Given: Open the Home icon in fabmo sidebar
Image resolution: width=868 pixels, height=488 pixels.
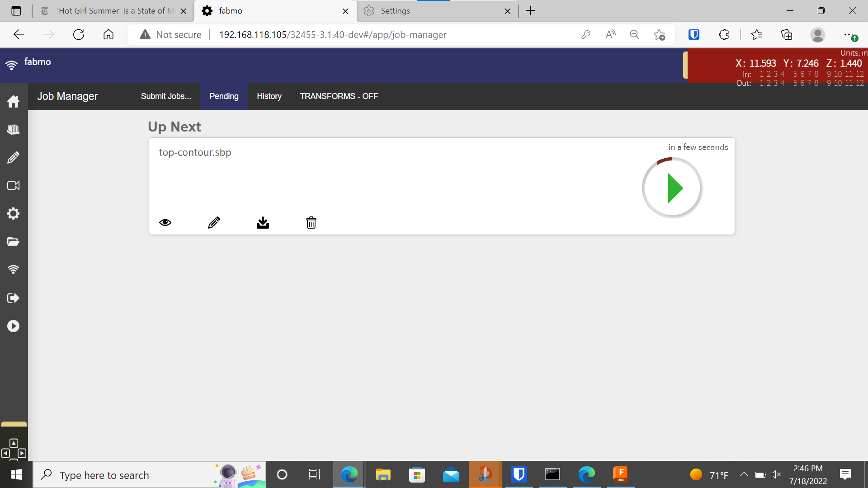Looking at the screenshot, I should pos(14,102).
